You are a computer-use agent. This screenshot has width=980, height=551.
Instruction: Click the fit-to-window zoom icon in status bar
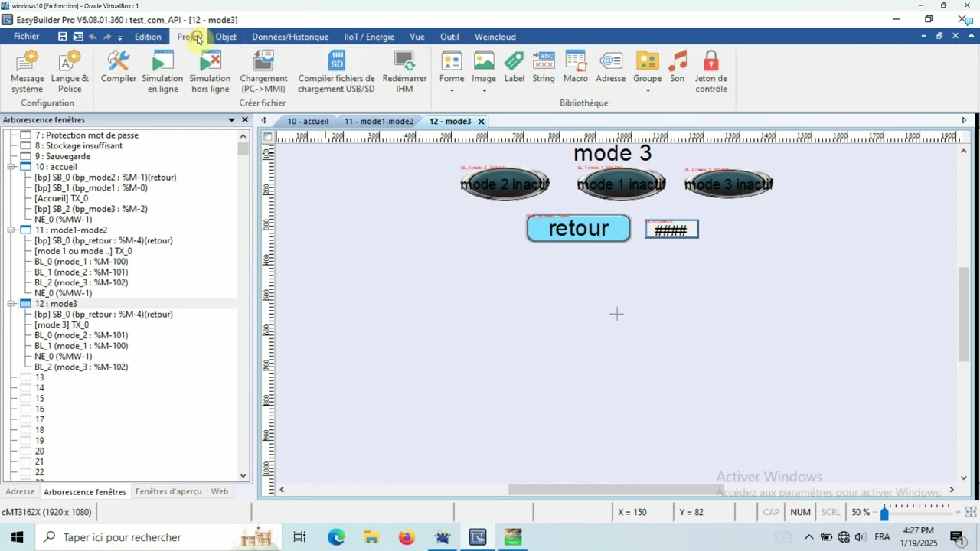pyautogui.click(x=971, y=512)
